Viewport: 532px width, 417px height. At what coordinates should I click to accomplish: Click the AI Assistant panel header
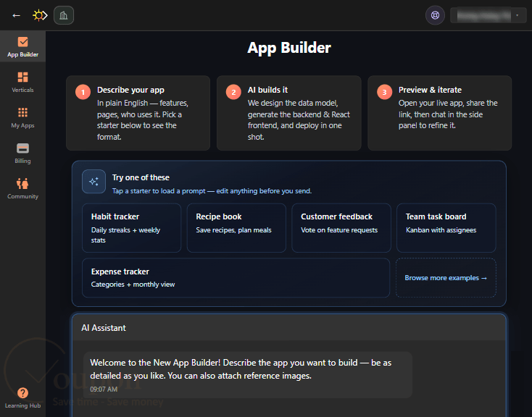point(289,327)
